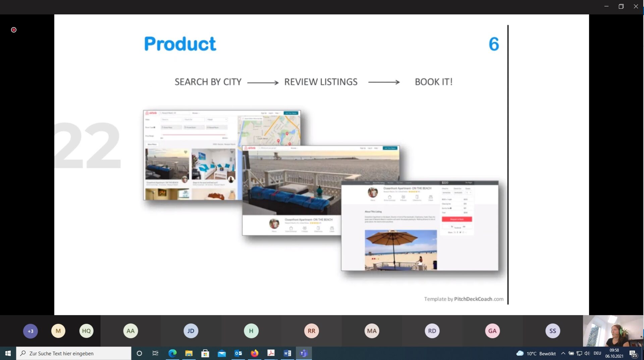Select participant RR's avatar tile
Screen dimensions: 644x360
311,331
